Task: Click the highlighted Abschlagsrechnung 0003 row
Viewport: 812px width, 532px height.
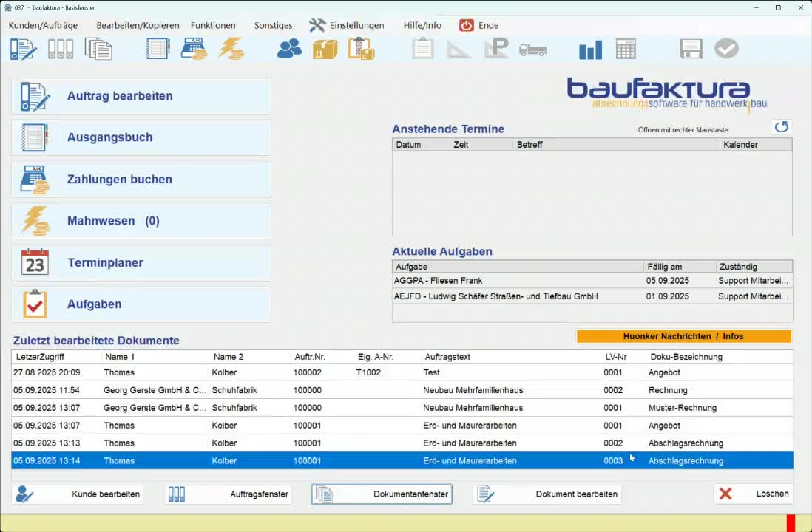Action: (402, 460)
